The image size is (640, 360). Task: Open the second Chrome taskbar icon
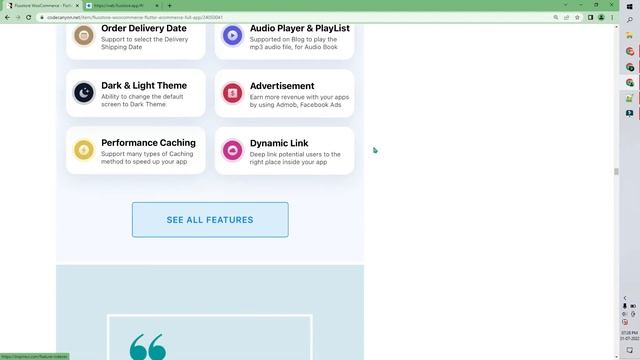tap(630, 67)
